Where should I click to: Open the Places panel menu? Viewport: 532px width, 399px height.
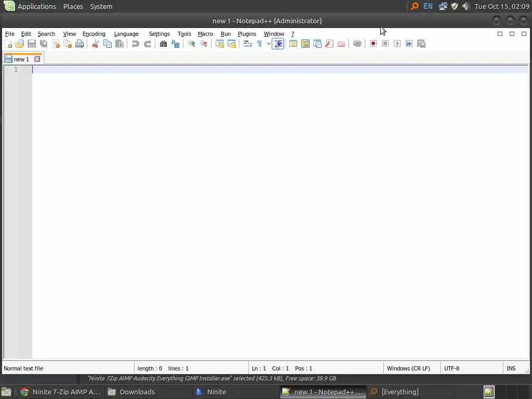(x=73, y=6)
